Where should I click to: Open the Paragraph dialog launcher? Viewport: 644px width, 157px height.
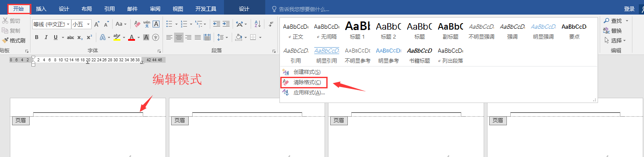[274, 51]
